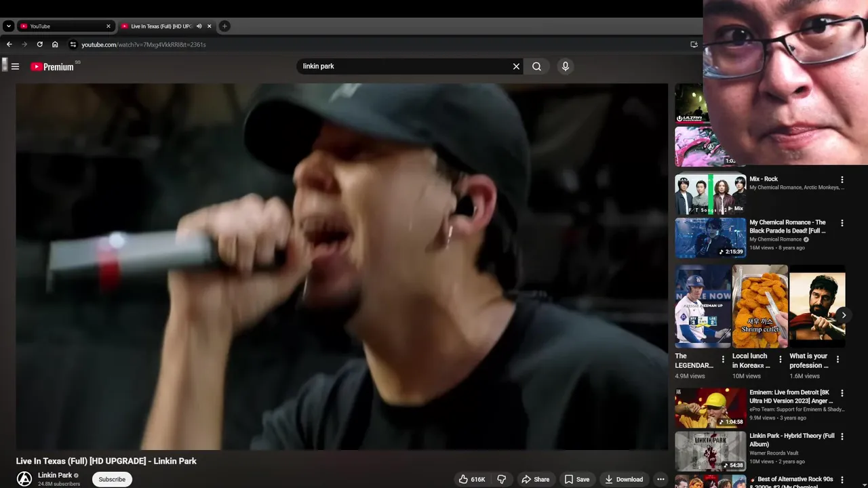Click Local lunch in Korea short title
The width and height of the screenshot is (868, 488).
751,361
